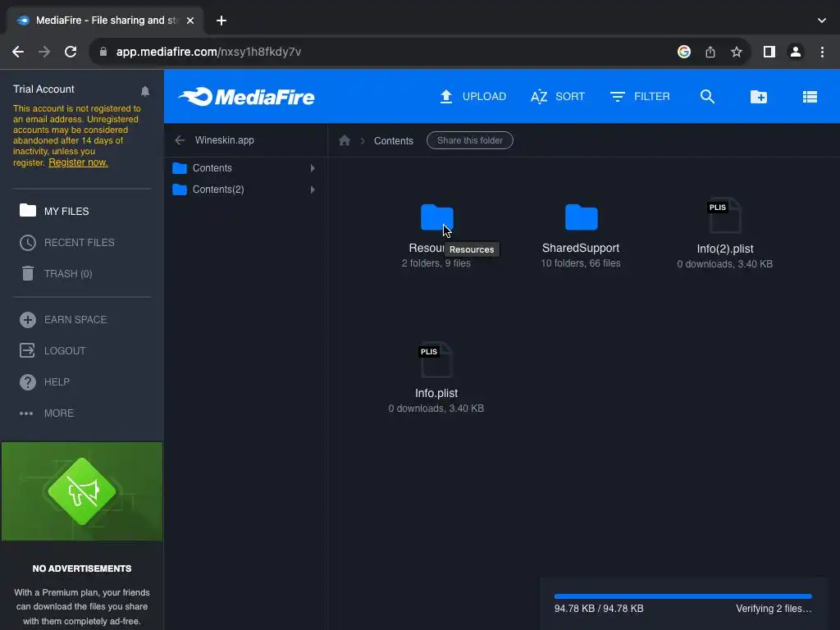Click "10 folders, 66 files" text
The image size is (840, 630).
pyautogui.click(x=581, y=263)
